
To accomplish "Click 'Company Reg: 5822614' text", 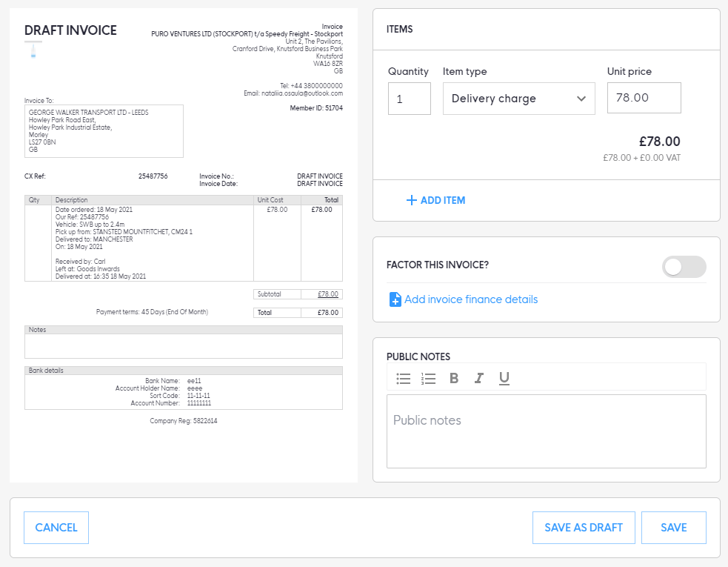I will pos(184,420).
